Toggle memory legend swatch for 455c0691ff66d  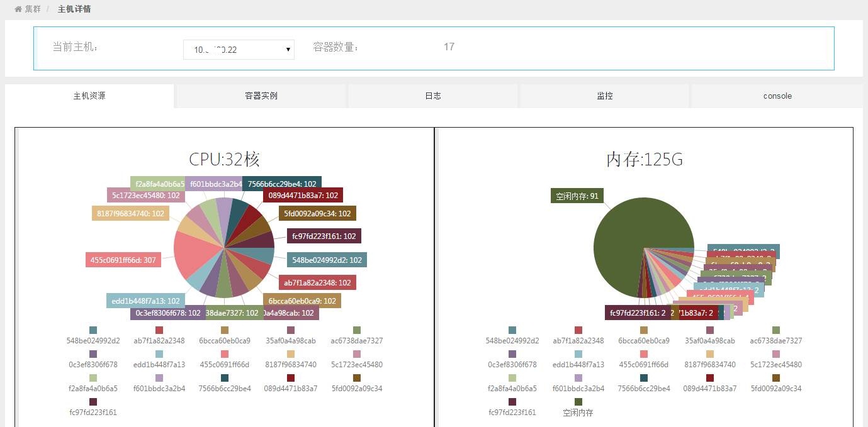tap(644, 354)
